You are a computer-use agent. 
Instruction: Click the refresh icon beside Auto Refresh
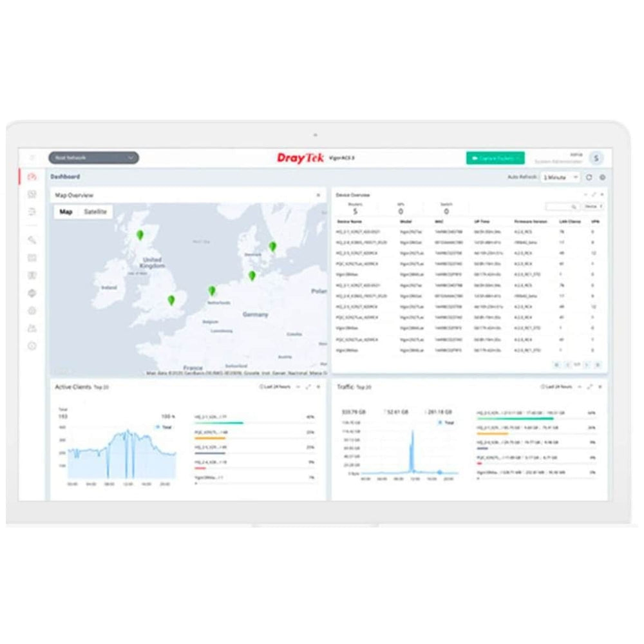(x=589, y=177)
